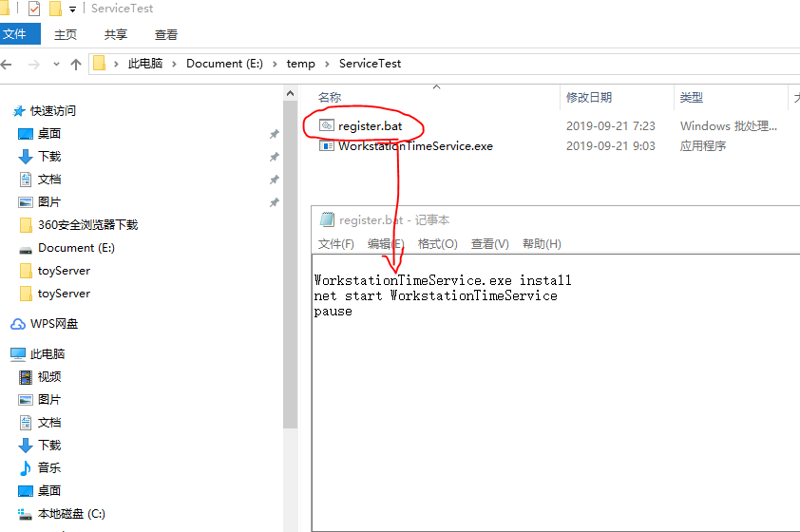The width and height of the screenshot is (800, 532).
Task: Open the quick access toolbar customize dropdown
Action: coord(72,9)
